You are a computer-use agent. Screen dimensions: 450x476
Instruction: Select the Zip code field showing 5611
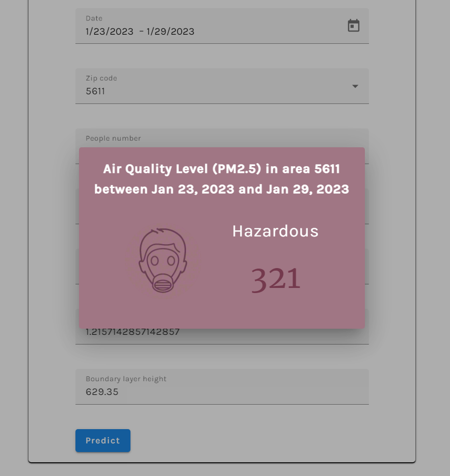(x=222, y=86)
